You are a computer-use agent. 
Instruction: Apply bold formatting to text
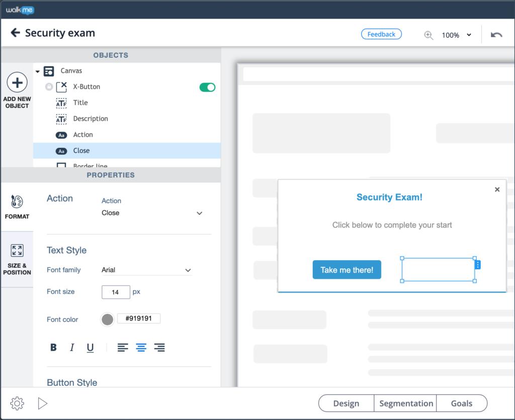(x=54, y=348)
